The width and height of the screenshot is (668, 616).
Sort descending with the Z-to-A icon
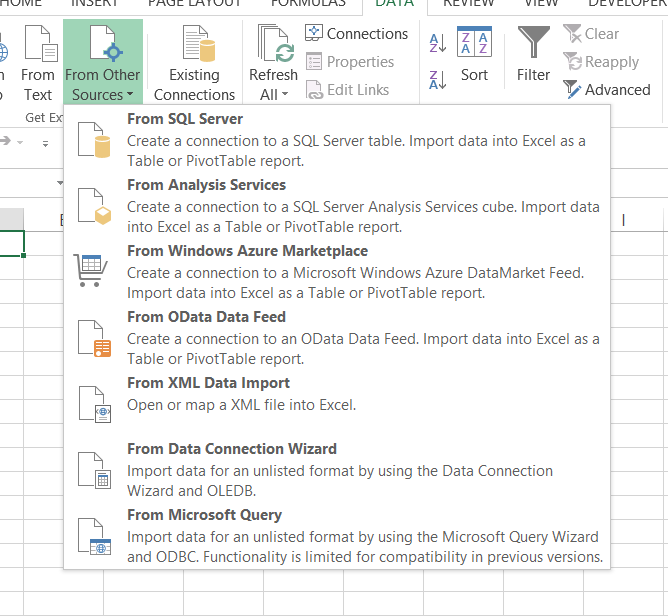[x=437, y=80]
